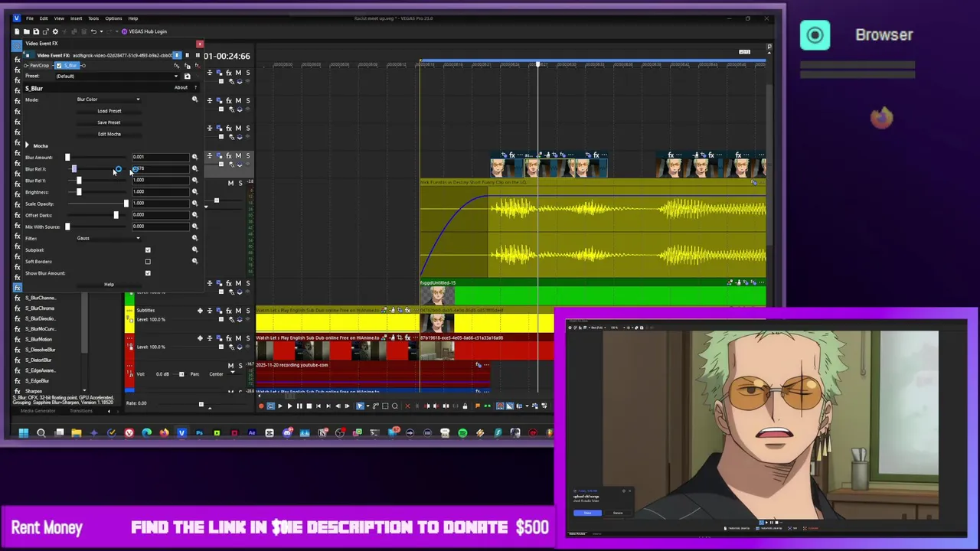The height and width of the screenshot is (551, 980).
Task: Click the Open Project folder icon
Action: pos(27,31)
